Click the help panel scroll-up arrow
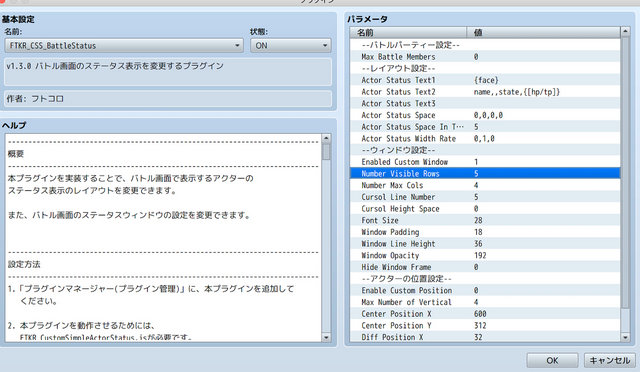 point(326,138)
